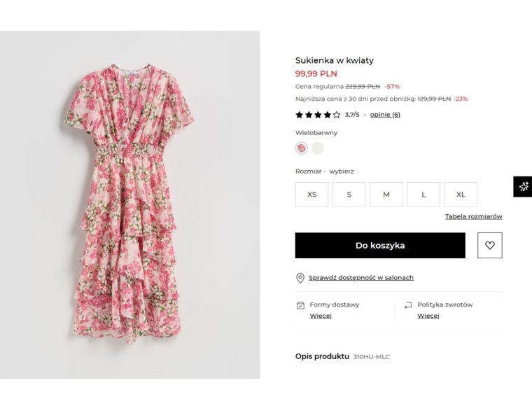This screenshot has height=399, width=532.
Task: Choose size L
Action: coord(423,195)
